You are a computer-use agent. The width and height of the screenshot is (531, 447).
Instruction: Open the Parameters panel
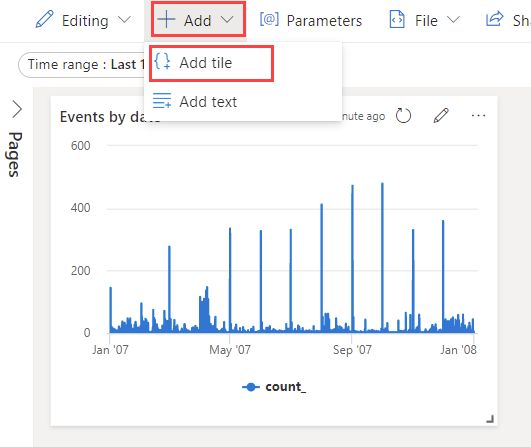(311, 20)
